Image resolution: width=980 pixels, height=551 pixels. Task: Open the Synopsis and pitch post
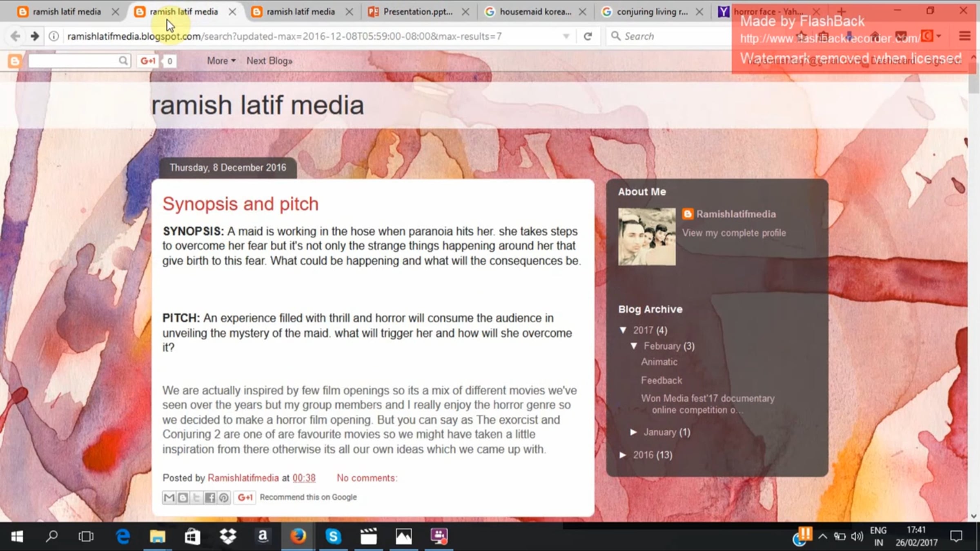point(241,204)
